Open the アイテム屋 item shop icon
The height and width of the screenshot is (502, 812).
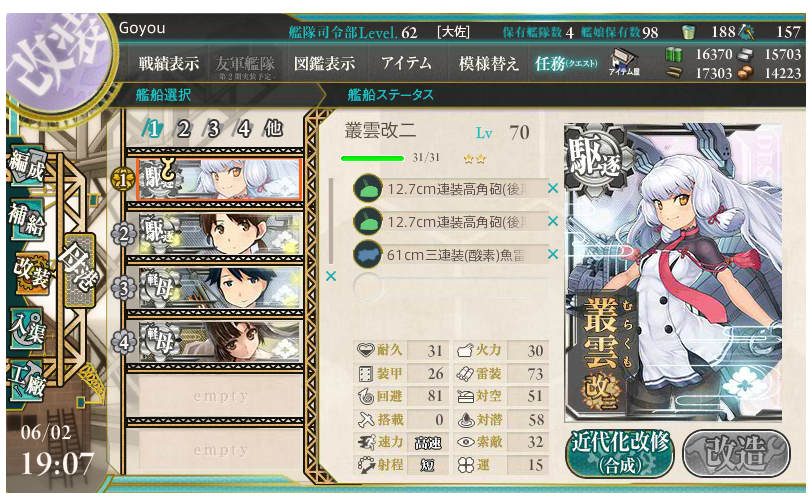pyautogui.click(x=625, y=63)
